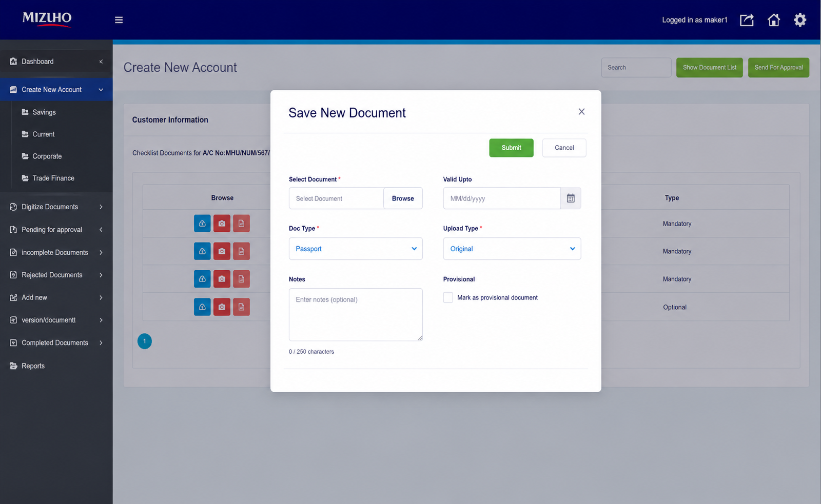821x504 pixels.
Task: Click the hamburger menu icon in the header
Action: [119, 20]
